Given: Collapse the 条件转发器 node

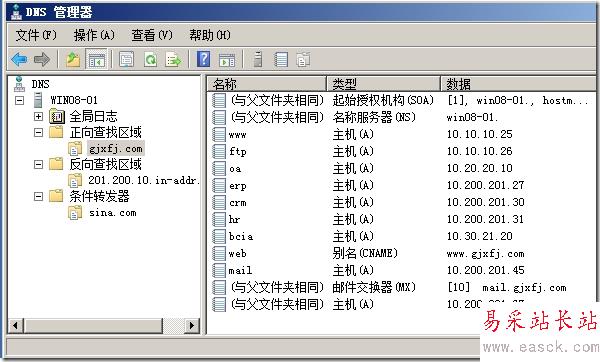Looking at the screenshot, I should pyautogui.click(x=38, y=197).
